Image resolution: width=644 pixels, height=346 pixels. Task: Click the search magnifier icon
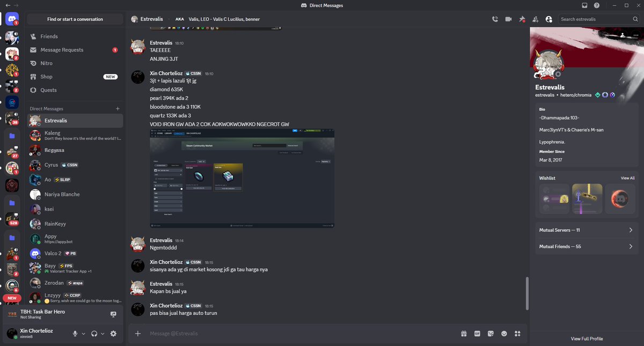[635, 19]
